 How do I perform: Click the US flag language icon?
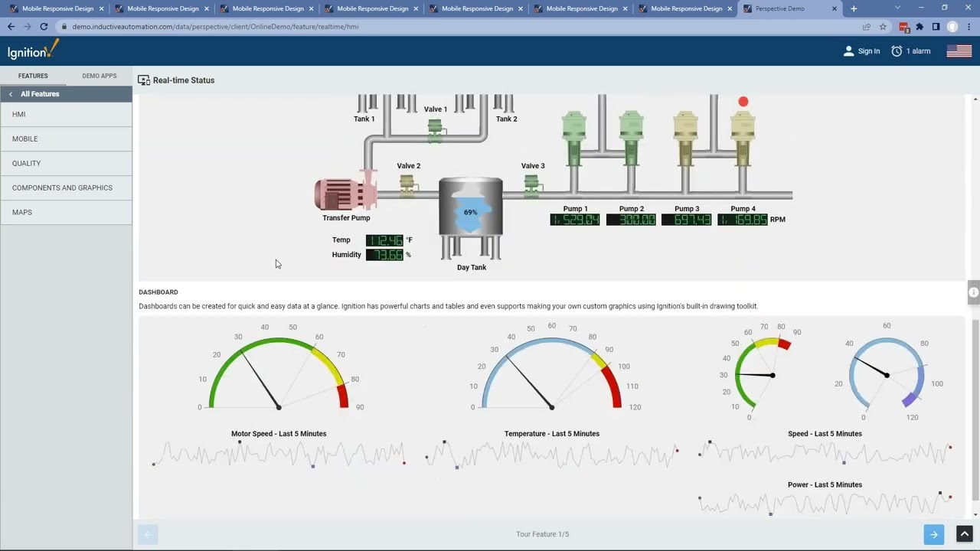pyautogui.click(x=959, y=51)
